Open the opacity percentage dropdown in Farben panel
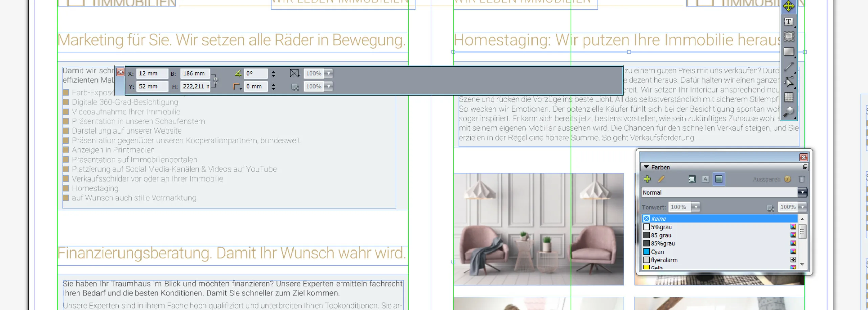868x310 pixels. click(802, 207)
